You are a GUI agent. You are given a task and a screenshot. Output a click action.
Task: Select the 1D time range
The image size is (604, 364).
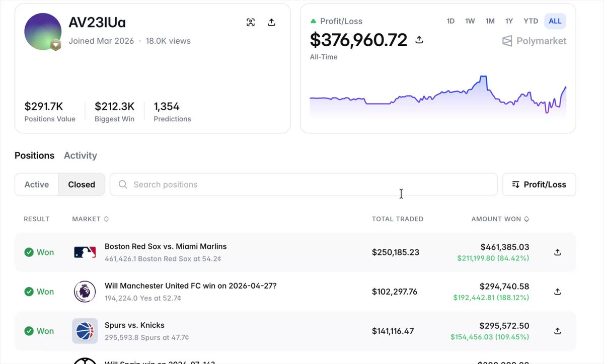(x=450, y=21)
